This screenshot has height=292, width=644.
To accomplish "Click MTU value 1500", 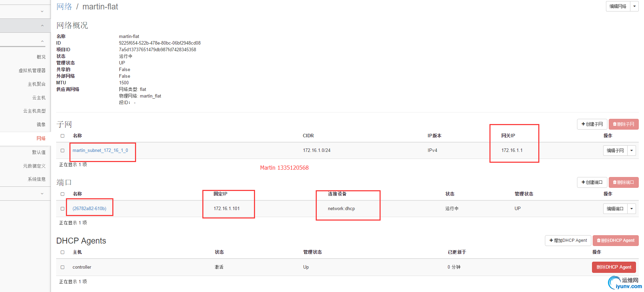I will (123, 83).
